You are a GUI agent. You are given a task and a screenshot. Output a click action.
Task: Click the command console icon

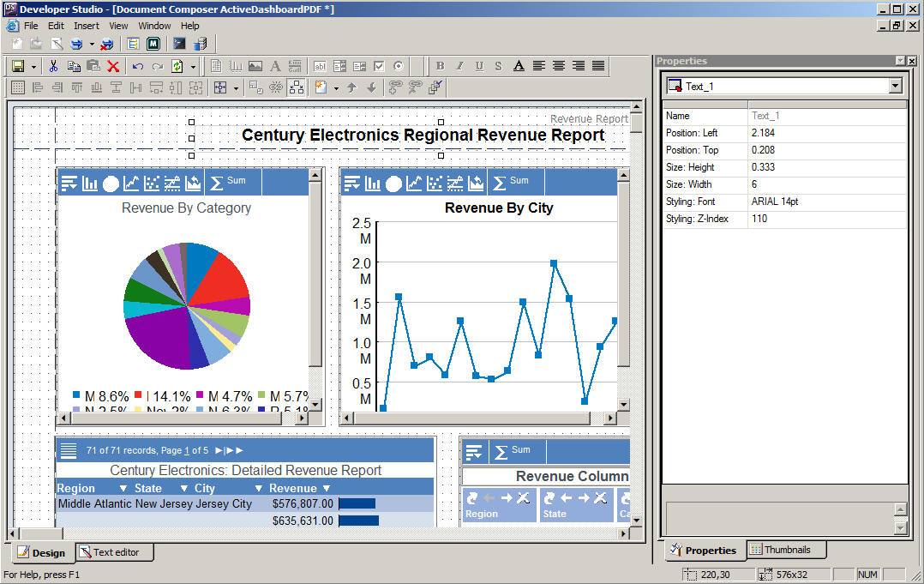(x=179, y=44)
